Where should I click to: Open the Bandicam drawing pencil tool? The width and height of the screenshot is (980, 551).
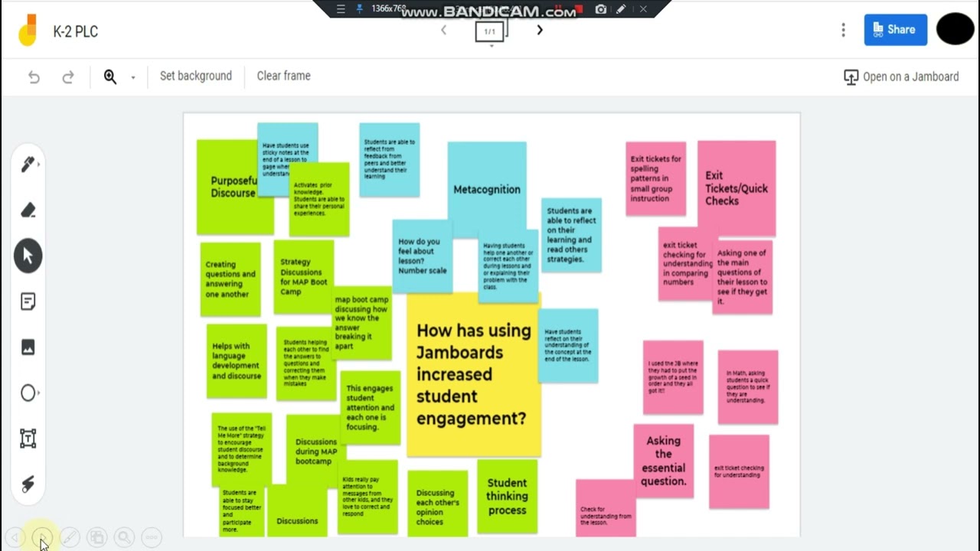[621, 9]
